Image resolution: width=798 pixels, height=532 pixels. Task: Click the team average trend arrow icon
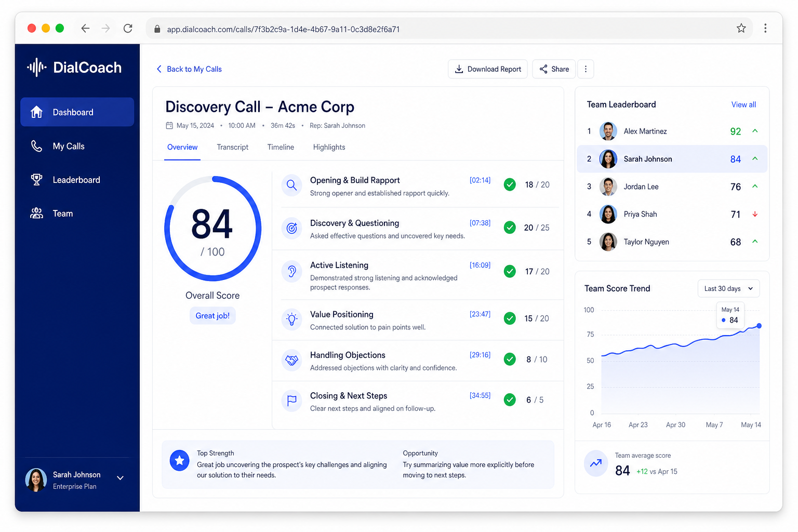(x=596, y=463)
